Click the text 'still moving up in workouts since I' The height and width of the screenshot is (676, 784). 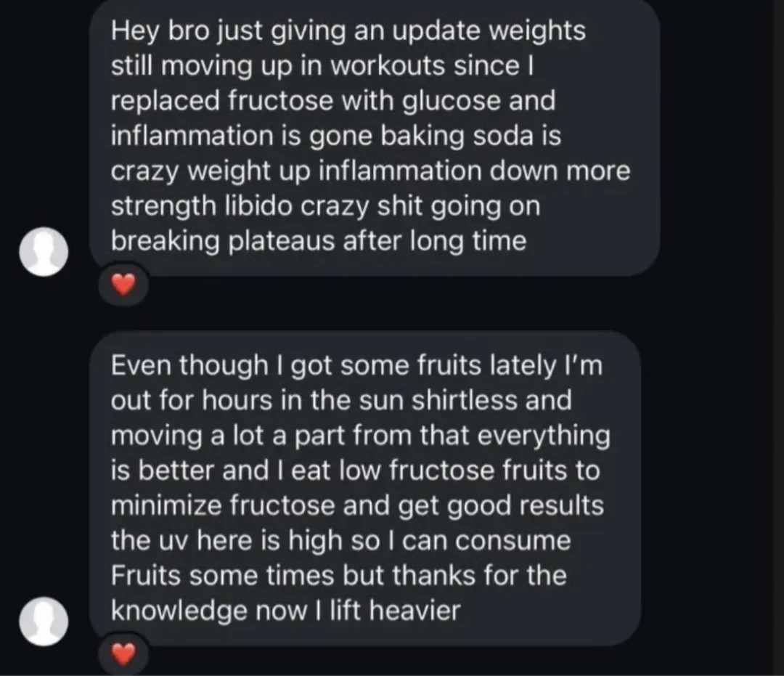tap(322, 65)
